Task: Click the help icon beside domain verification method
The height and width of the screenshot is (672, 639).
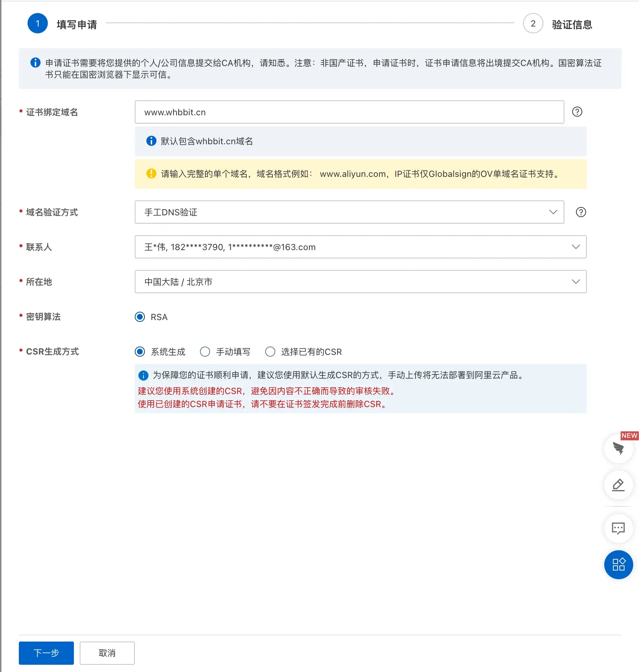Action: pyautogui.click(x=581, y=212)
